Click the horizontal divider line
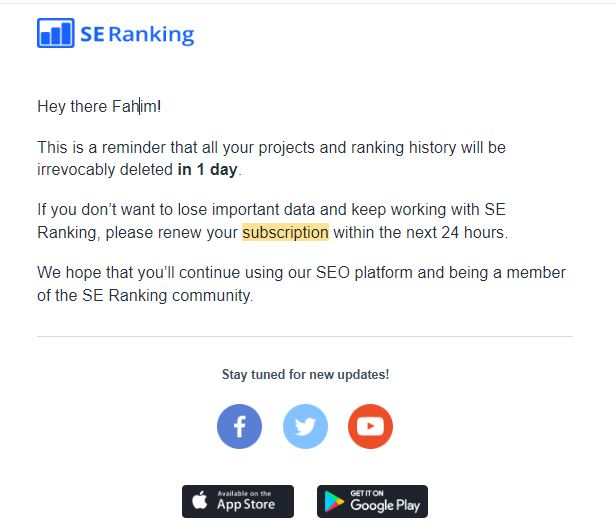The width and height of the screenshot is (616, 530). click(305, 337)
